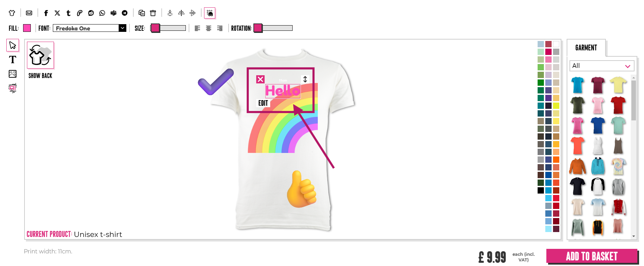This screenshot has width=644, height=266.
Task: Expand the garment category All dropdown
Action: (602, 66)
